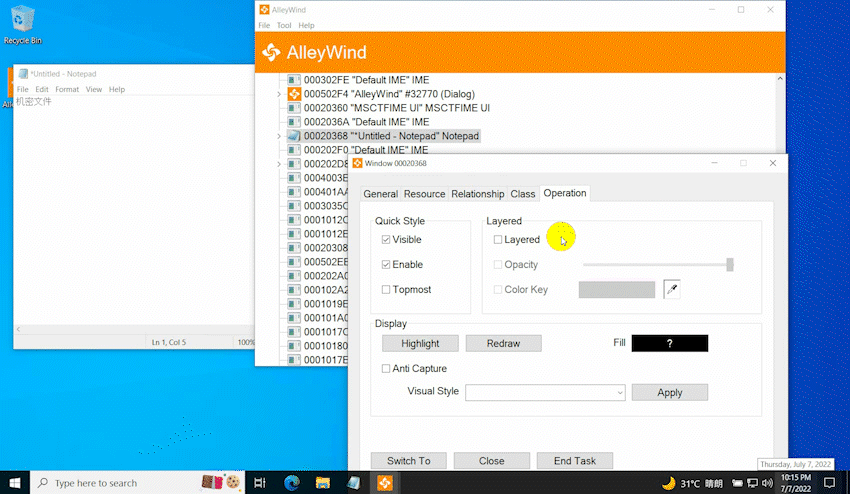The image size is (850, 494).
Task: Click window icon beside 00020360 MSCTFIME UI
Action: pyautogui.click(x=294, y=108)
